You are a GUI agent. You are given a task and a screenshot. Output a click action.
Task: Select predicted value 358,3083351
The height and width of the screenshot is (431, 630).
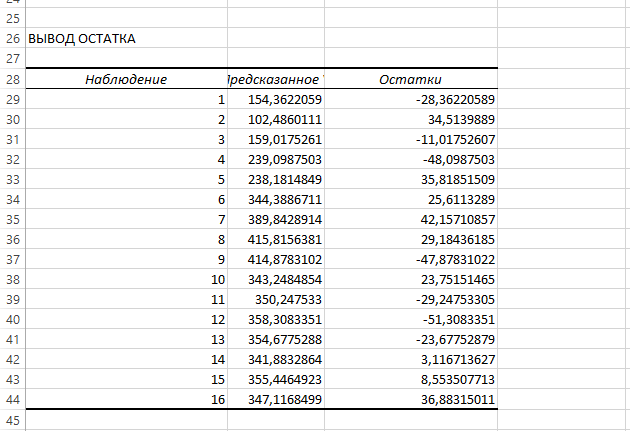coord(276,319)
